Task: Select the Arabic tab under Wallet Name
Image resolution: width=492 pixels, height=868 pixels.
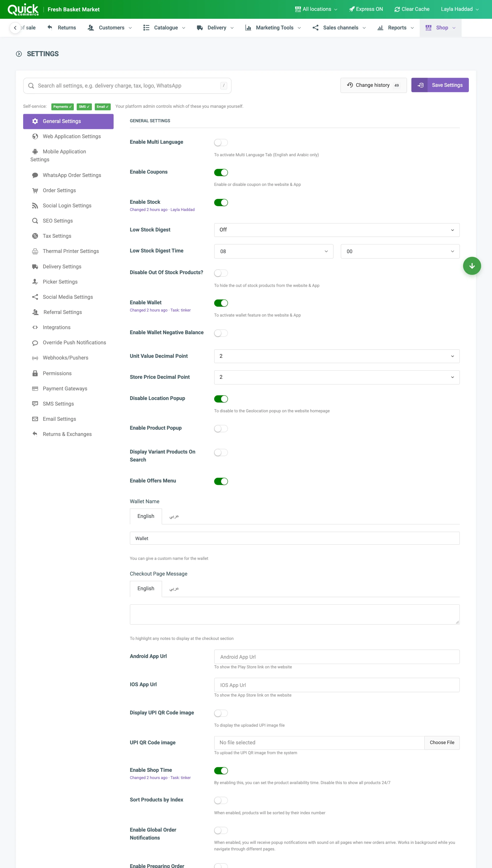Action: [x=174, y=516]
